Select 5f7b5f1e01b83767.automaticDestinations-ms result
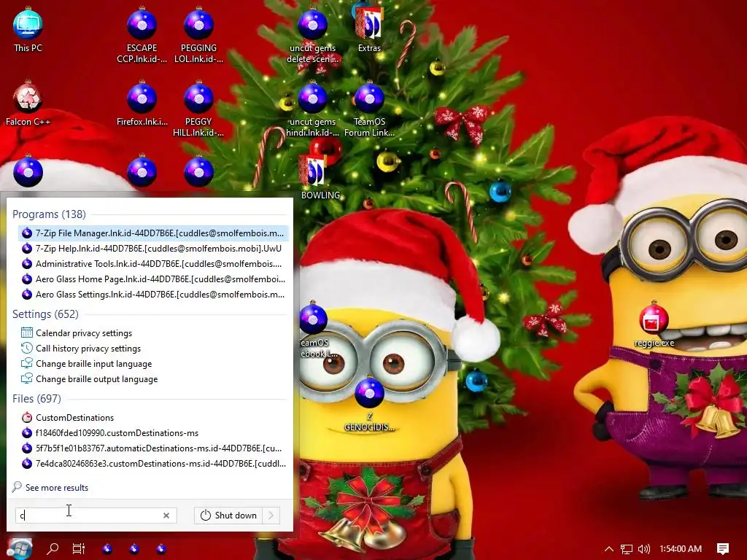The image size is (747, 560). pyautogui.click(x=153, y=448)
